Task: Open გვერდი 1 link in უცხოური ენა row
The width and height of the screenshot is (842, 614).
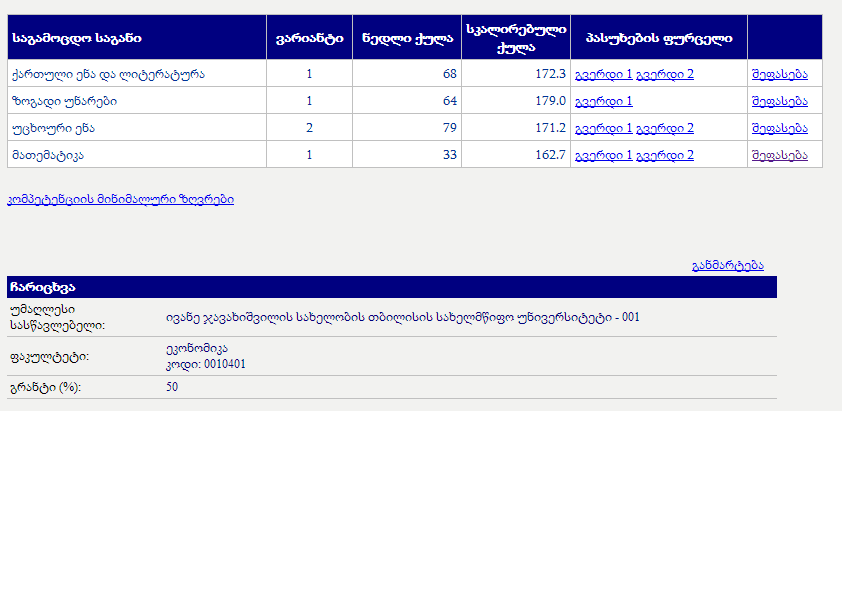Action: 604,128
